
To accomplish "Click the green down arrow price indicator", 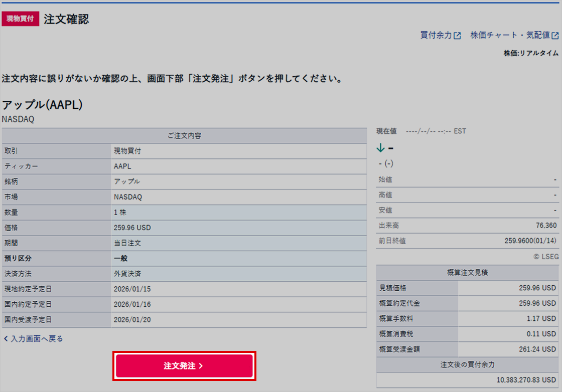I will 380,148.
